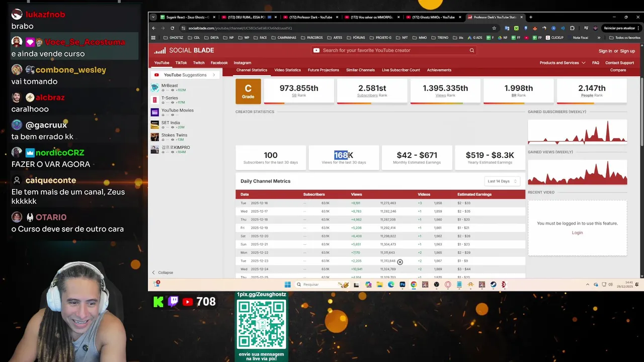Open the CAMPANHAS bookmarks folder
Screen dimensions: 644x362
(x=283, y=38)
